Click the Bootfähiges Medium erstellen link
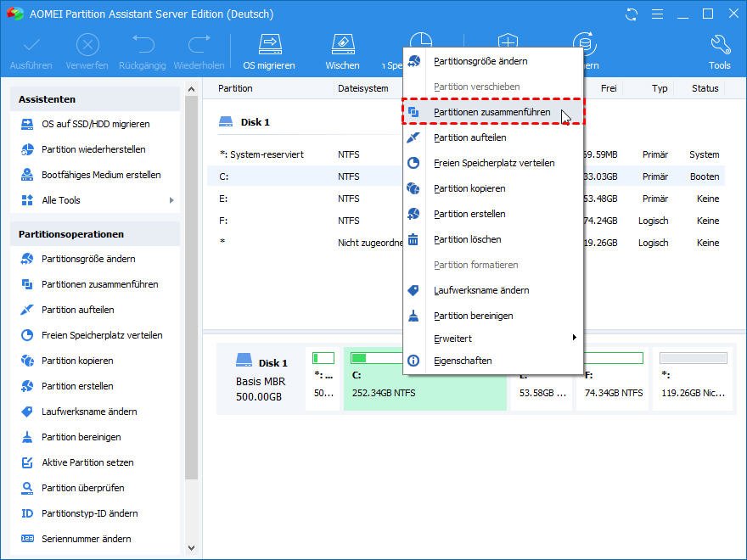The height and width of the screenshot is (560, 747). (x=101, y=175)
